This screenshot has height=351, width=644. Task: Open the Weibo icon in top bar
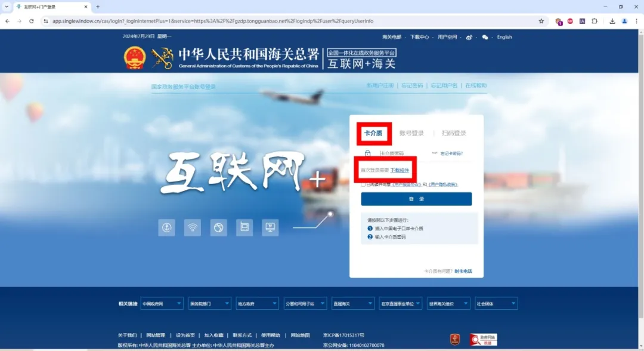(469, 38)
